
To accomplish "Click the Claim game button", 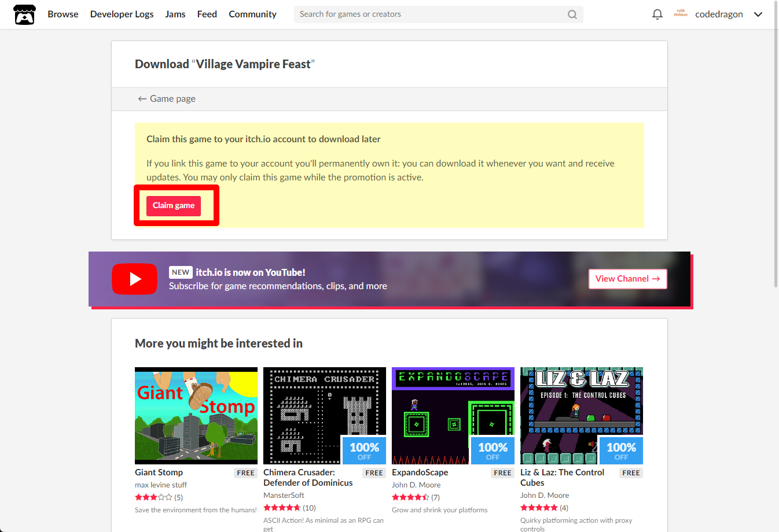I will [x=174, y=206].
